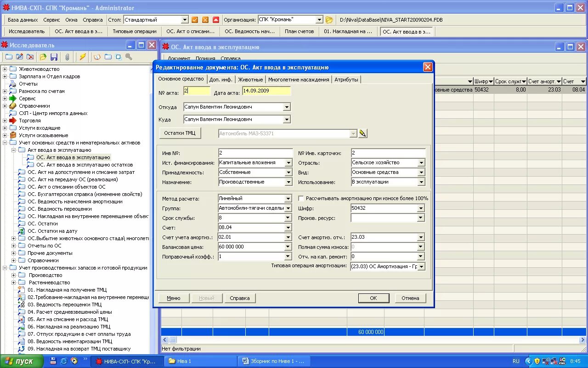
Task: Open the Отрасль dropdown Сельское хозяйство
Action: click(x=421, y=162)
